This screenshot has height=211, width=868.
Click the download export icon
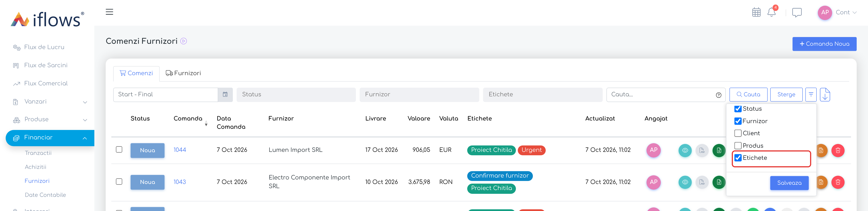tap(825, 94)
